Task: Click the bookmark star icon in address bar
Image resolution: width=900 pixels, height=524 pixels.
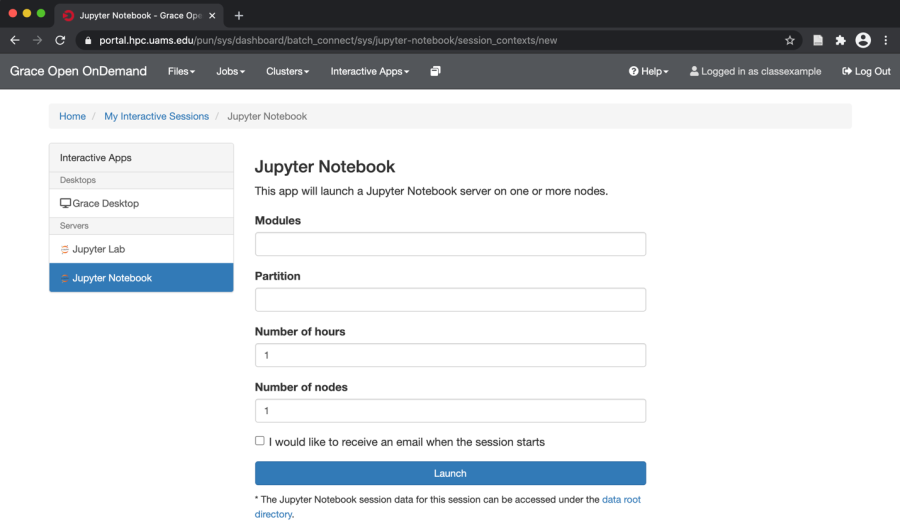Action: tap(789, 40)
